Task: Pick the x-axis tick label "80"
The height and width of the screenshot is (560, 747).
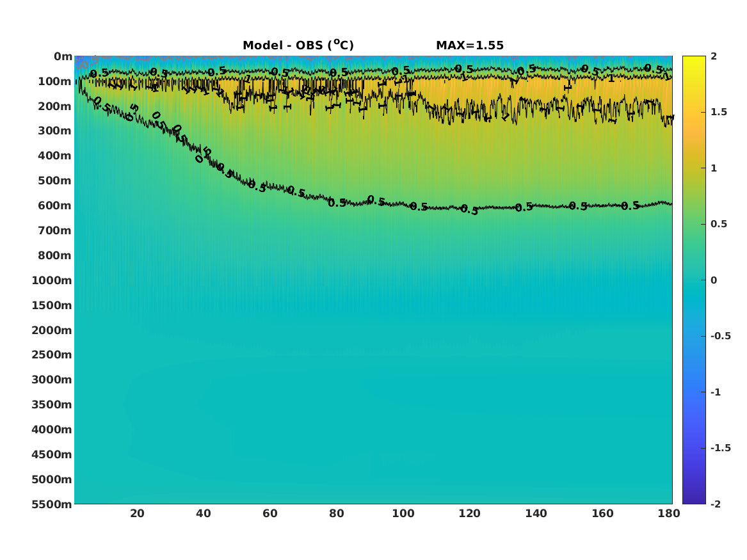Action: point(337,513)
